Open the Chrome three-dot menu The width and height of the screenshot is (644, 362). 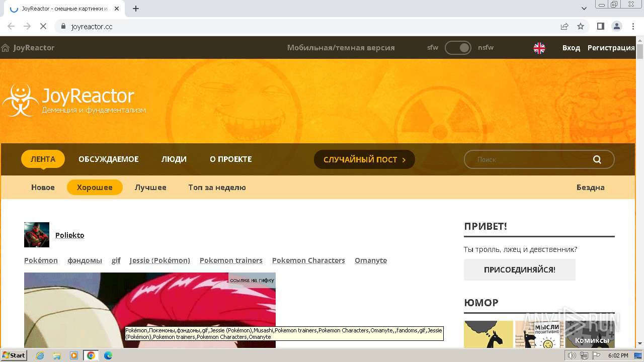coord(632,26)
